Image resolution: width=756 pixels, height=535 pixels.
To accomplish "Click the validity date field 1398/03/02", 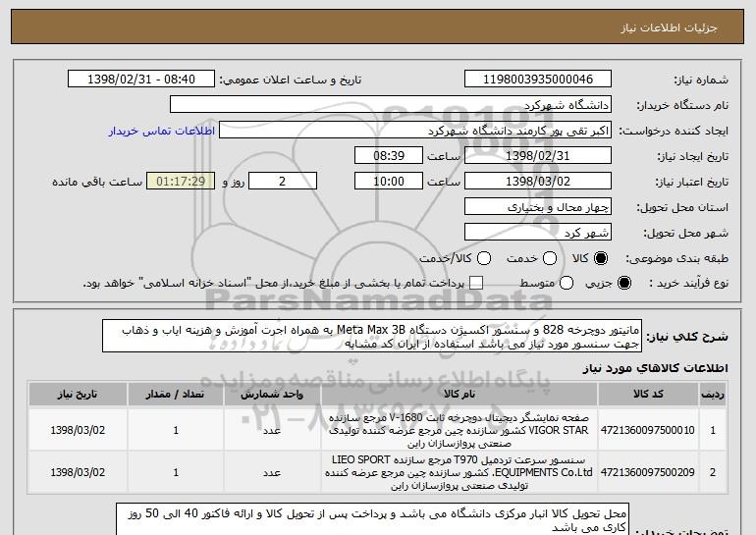I will pos(538,182).
